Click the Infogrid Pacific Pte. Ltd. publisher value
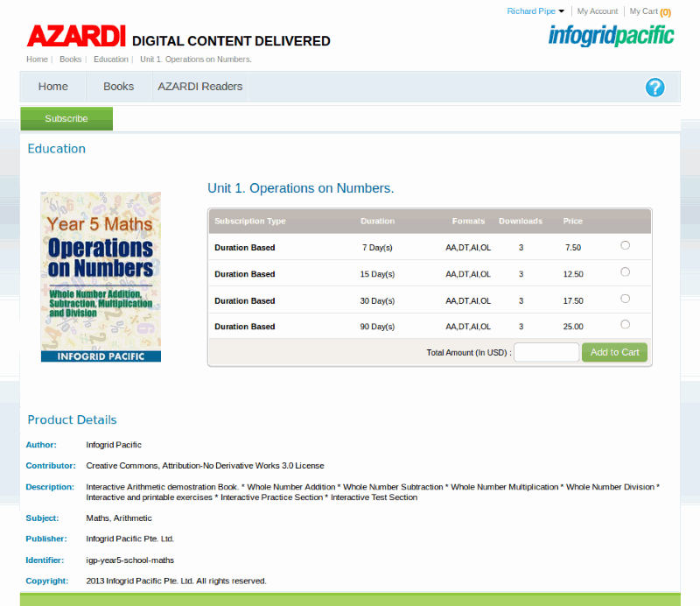Viewport: 700px width, 606px height. [129, 539]
